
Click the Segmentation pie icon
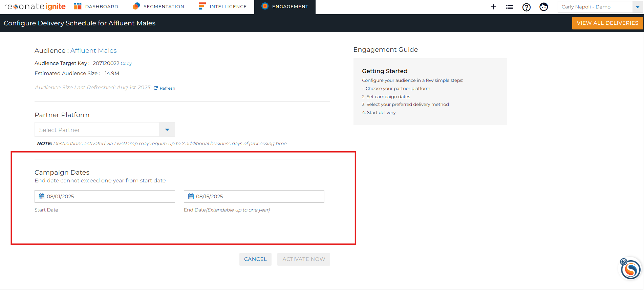coord(136,6)
